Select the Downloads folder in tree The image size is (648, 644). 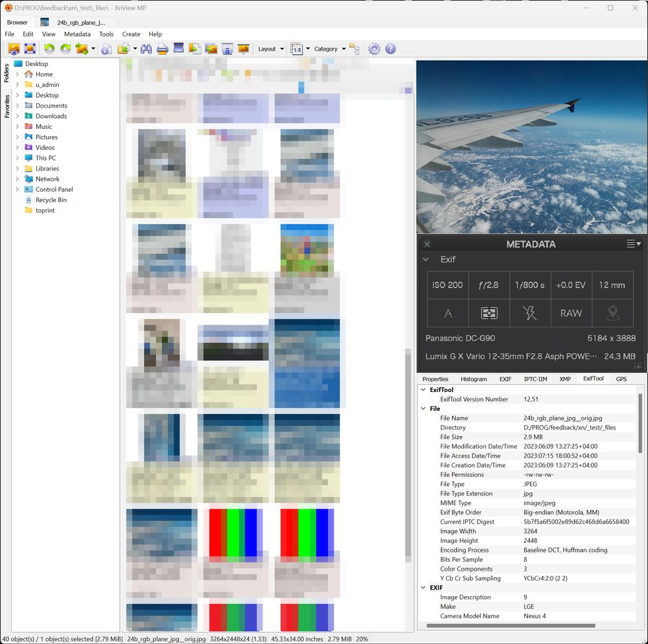point(51,116)
